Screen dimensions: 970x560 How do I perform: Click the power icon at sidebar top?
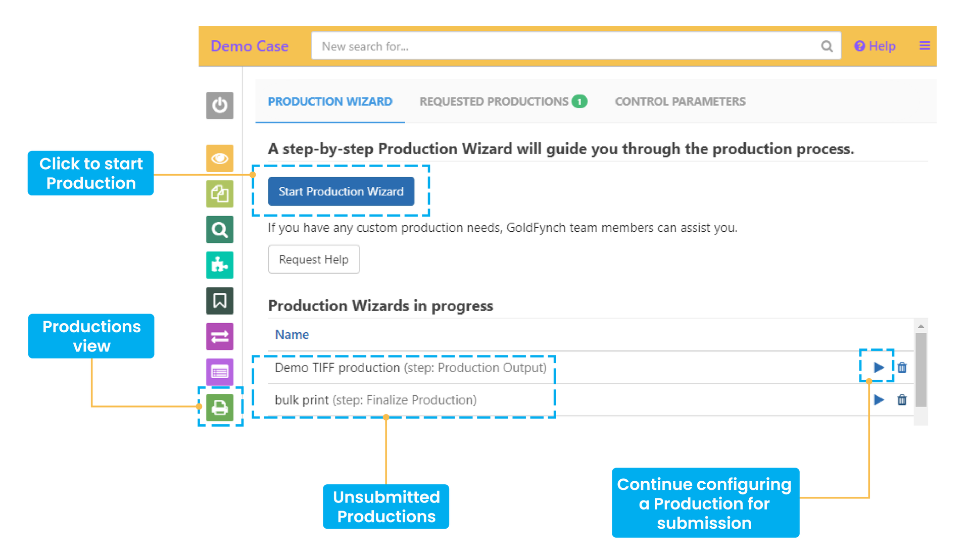220,106
